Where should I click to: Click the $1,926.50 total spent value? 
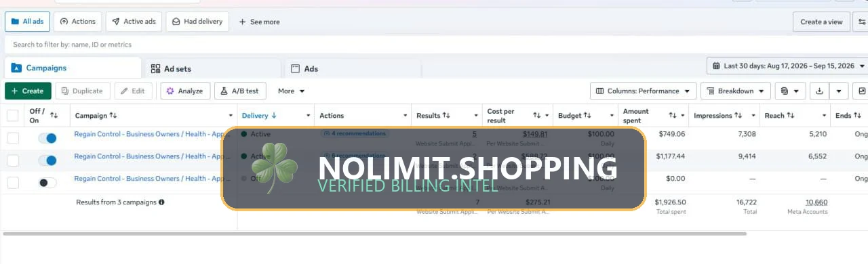670,202
